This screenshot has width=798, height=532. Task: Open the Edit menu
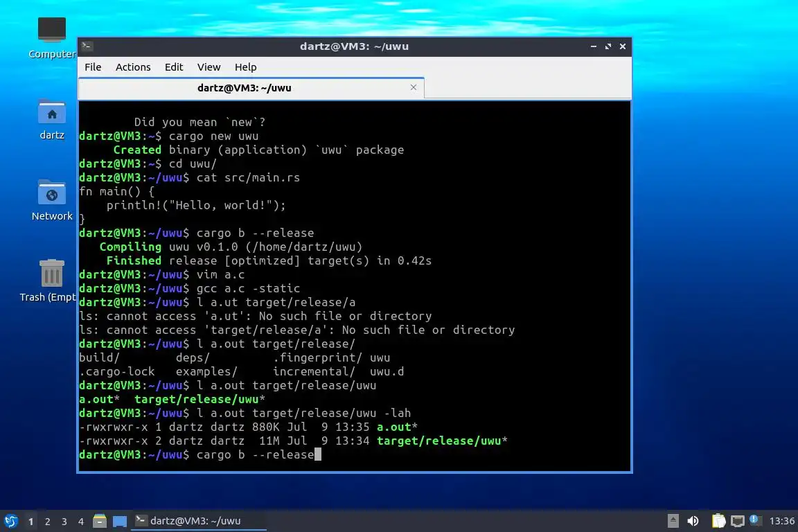pyautogui.click(x=174, y=67)
